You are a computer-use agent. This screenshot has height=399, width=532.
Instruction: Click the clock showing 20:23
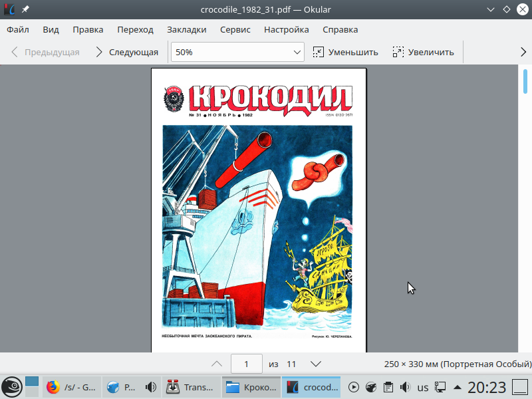coord(487,387)
